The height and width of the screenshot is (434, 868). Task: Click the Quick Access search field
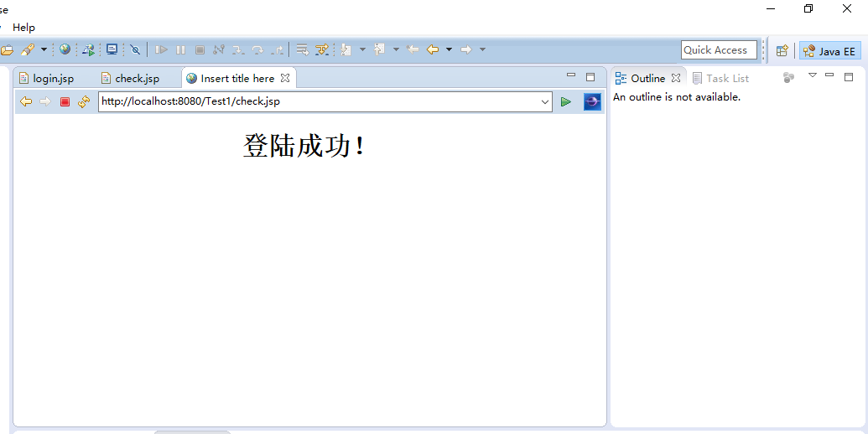point(719,49)
